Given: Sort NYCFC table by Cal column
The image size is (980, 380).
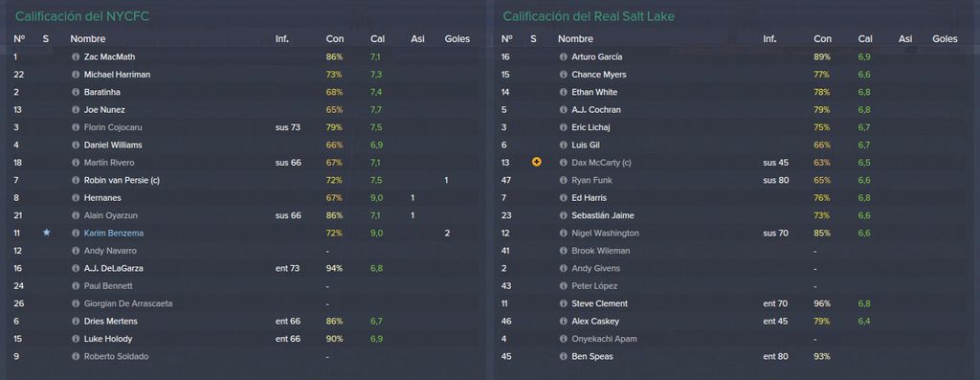Looking at the screenshot, I should coord(377,38).
